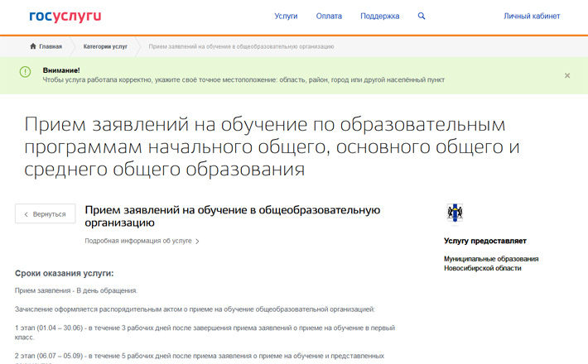Click the Novosibirsk region coat of arms
This screenshot has width=588, height=364.
455,213
